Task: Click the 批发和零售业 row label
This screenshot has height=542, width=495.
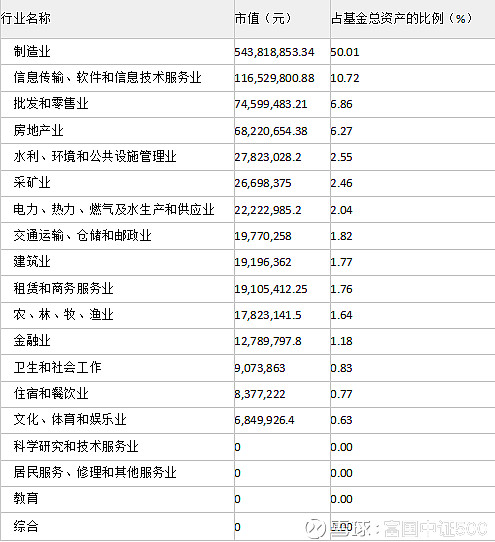Action: (x=51, y=103)
